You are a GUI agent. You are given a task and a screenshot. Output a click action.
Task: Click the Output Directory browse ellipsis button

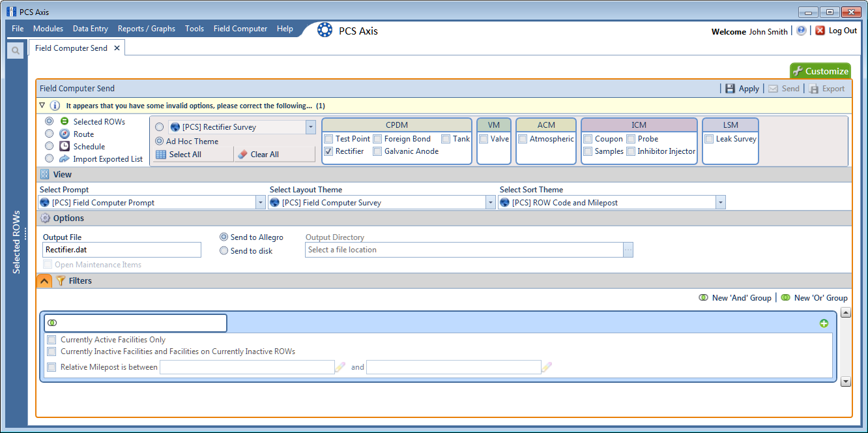coord(628,250)
